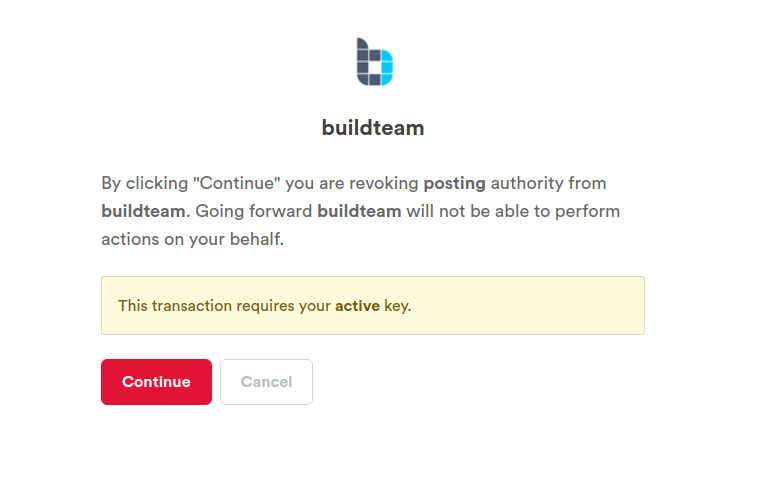
Task: Dismiss the request with the Cancel button
Action: pyautogui.click(x=266, y=382)
